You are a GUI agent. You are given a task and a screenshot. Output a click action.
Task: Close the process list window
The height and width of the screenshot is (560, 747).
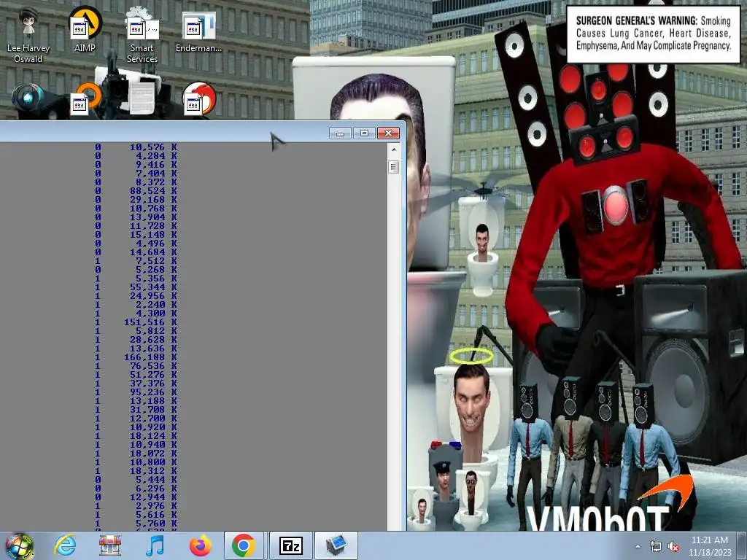pyautogui.click(x=388, y=133)
